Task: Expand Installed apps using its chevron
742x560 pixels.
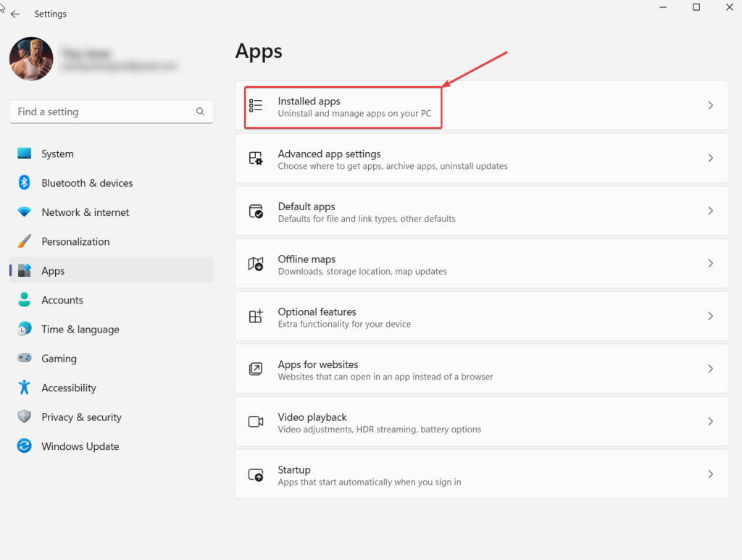Action: [710, 106]
